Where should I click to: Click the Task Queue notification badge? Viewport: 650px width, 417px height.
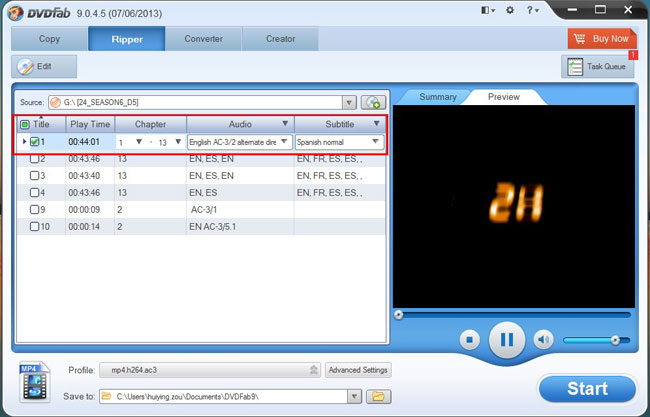[633, 55]
